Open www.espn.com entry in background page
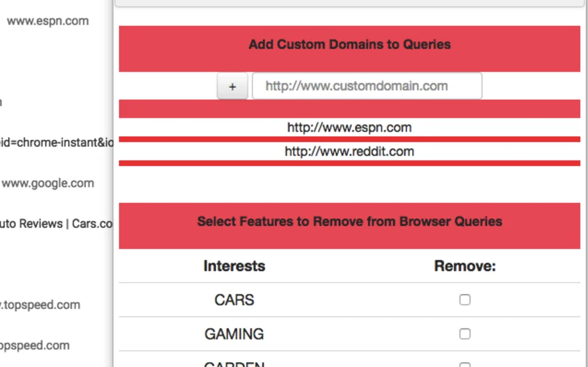This screenshot has height=367, width=588. (47, 21)
